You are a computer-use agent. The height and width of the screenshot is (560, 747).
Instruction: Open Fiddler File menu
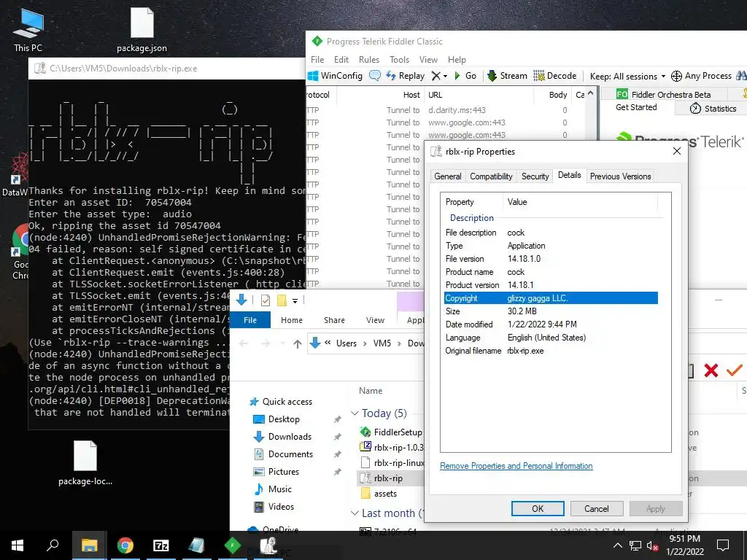point(317,60)
